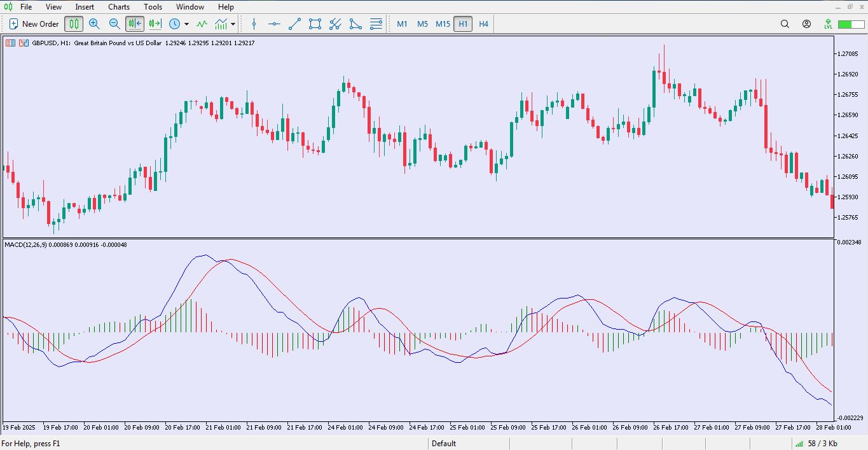Open the user account profile icon
The image size is (868, 450).
coord(806,24)
